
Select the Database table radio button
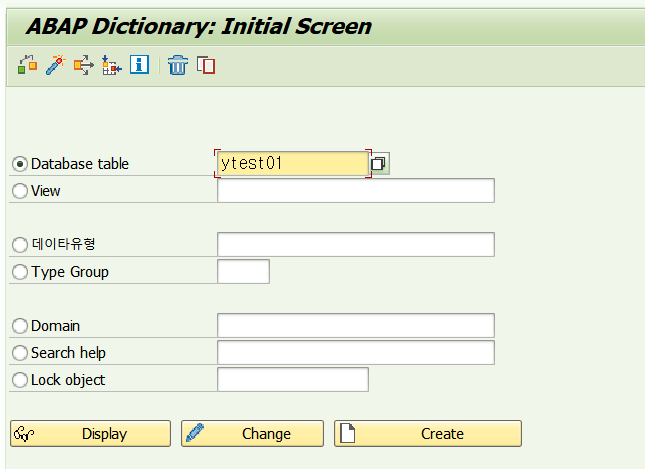point(20,164)
